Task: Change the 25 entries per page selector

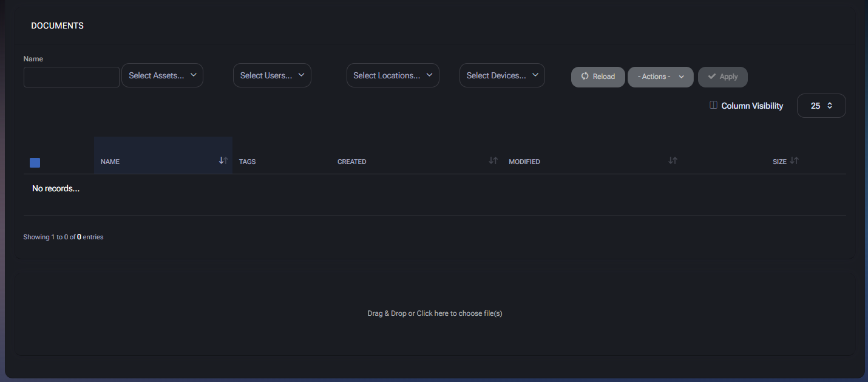Action: (821, 106)
